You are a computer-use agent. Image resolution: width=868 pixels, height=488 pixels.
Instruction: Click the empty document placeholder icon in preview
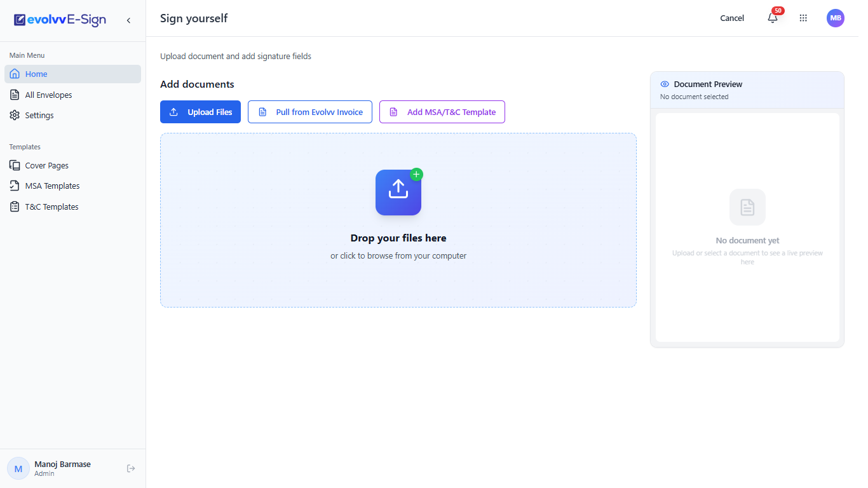(x=747, y=207)
